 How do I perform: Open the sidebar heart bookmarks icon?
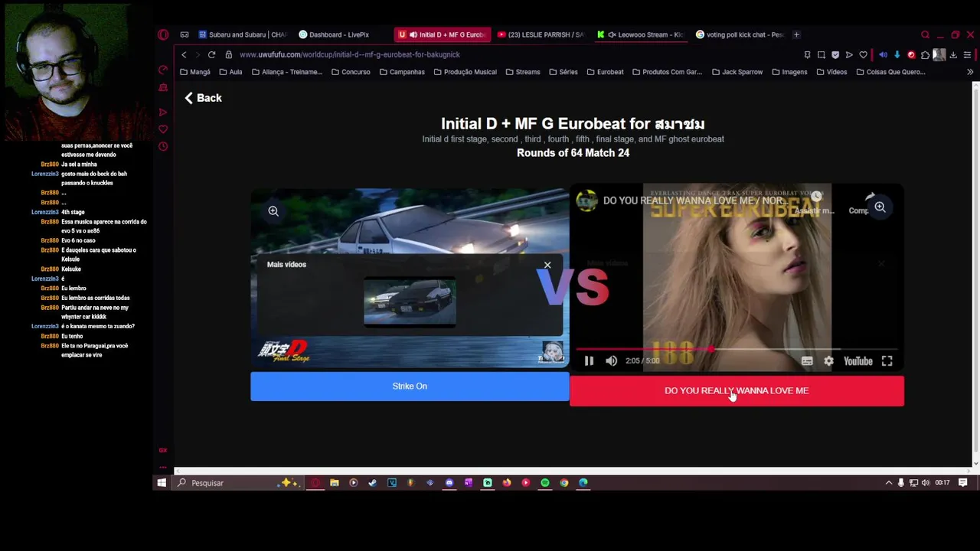click(x=163, y=129)
